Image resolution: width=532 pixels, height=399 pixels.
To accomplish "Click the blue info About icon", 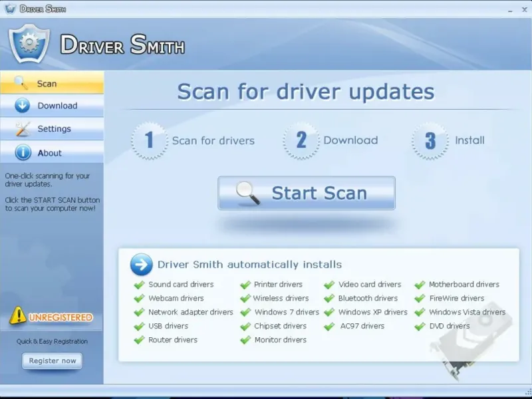I will coord(23,153).
